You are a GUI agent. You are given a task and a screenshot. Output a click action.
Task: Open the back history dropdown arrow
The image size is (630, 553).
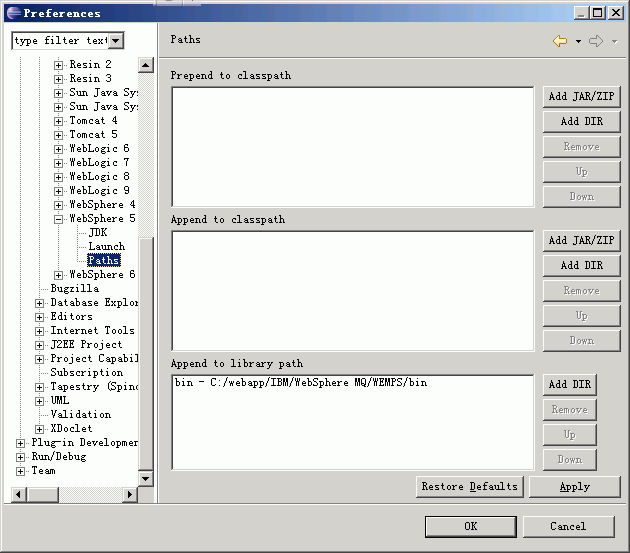click(578, 41)
